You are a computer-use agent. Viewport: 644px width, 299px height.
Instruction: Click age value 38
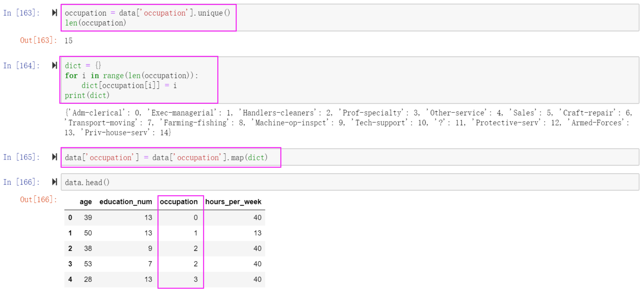pos(88,249)
